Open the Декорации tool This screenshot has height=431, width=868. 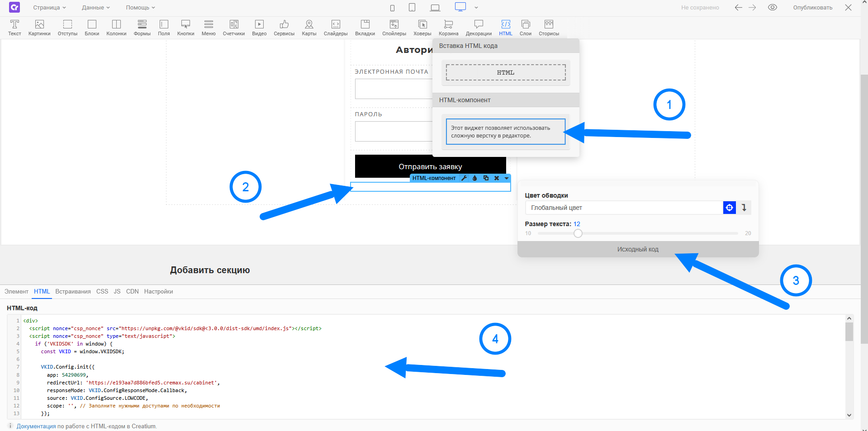[479, 27]
